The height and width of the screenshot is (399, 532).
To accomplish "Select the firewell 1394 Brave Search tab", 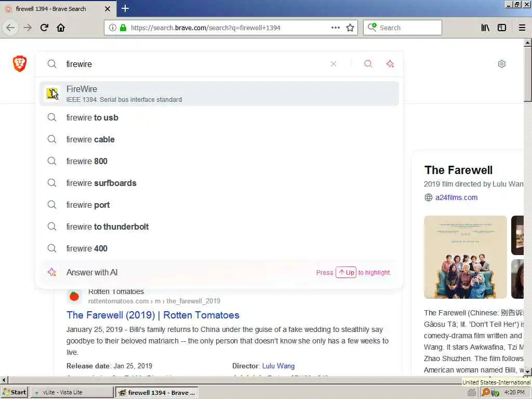I will [58, 9].
